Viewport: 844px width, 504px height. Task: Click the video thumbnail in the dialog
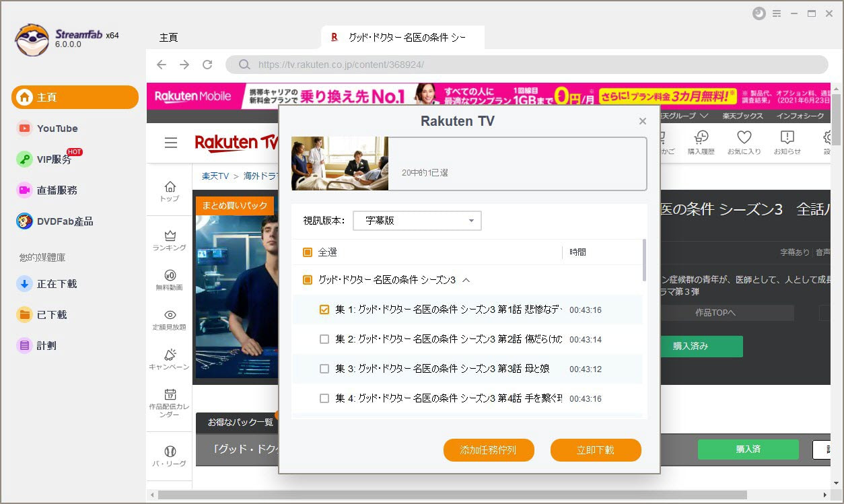pyautogui.click(x=340, y=164)
